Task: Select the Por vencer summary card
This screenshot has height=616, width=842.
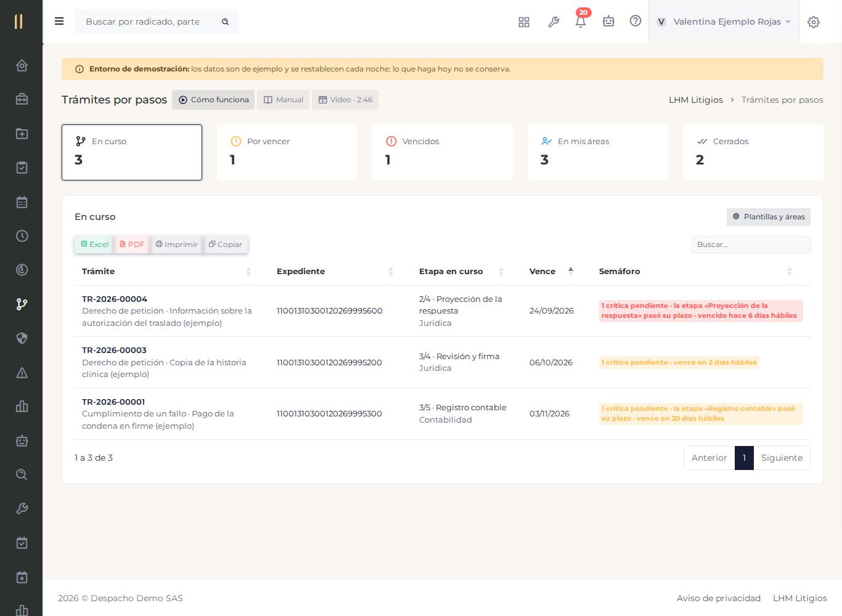Action: 287,152
